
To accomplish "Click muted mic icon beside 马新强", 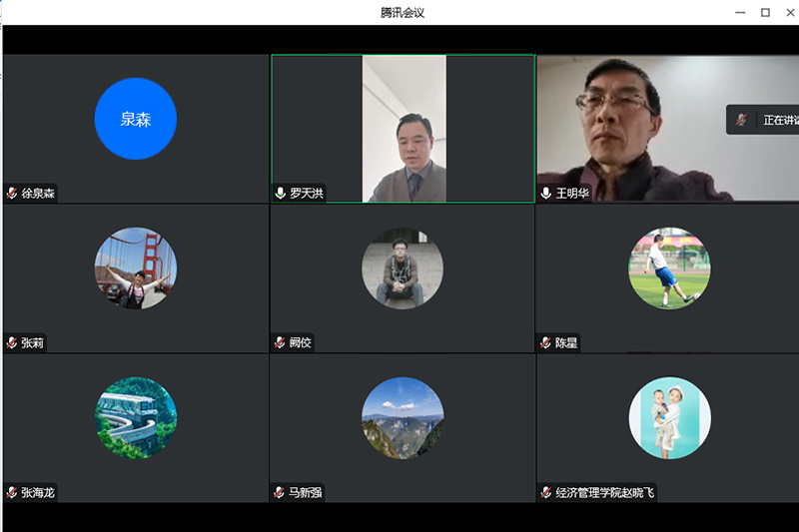I will 281,493.
